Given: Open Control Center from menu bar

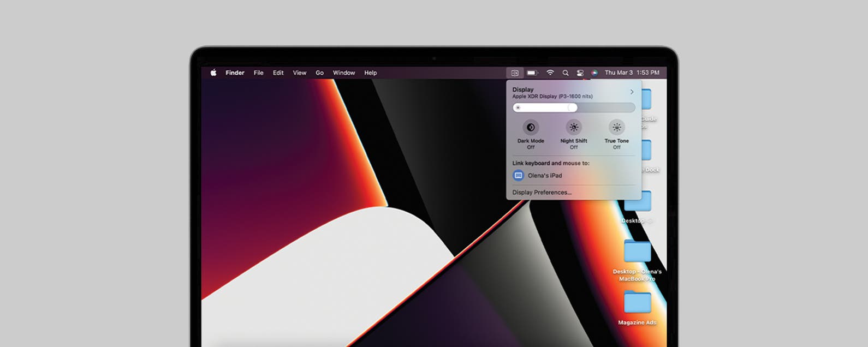Looking at the screenshot, I should coord(580,73).
